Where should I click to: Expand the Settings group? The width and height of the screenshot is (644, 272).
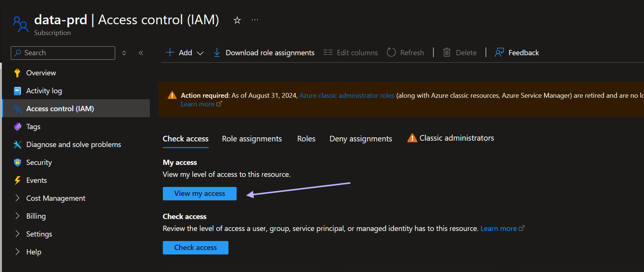click(x=17, y=234)
